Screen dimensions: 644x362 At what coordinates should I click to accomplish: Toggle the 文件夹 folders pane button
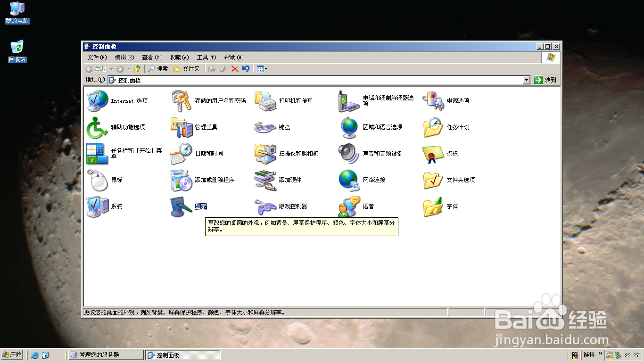187,69
